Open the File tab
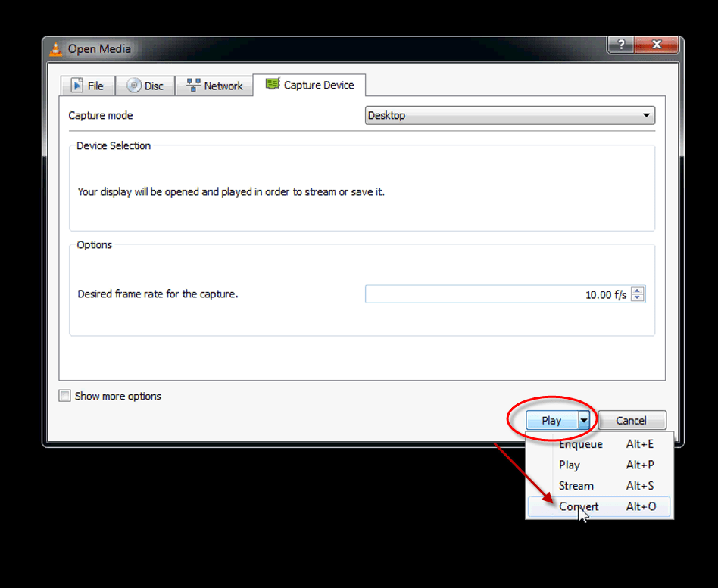This screenshot has width=718, height=588. click(87, 86)
